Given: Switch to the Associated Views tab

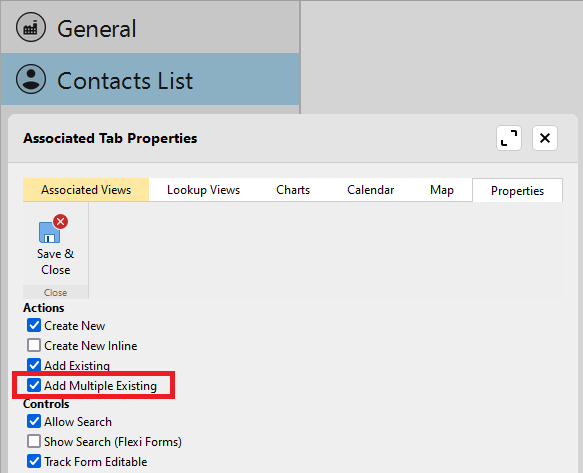Looking at the screenshot, I should point(86,190).
